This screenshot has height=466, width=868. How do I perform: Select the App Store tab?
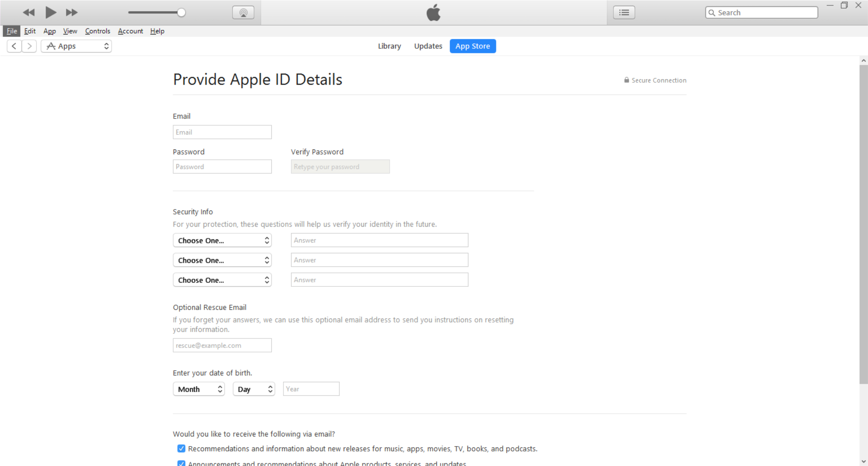[472, 46]
